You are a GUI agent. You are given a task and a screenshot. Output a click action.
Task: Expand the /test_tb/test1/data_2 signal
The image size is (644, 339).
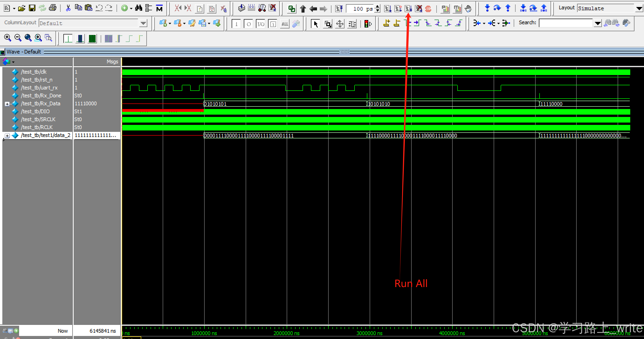pyautogui.click(x=7, y=136)
